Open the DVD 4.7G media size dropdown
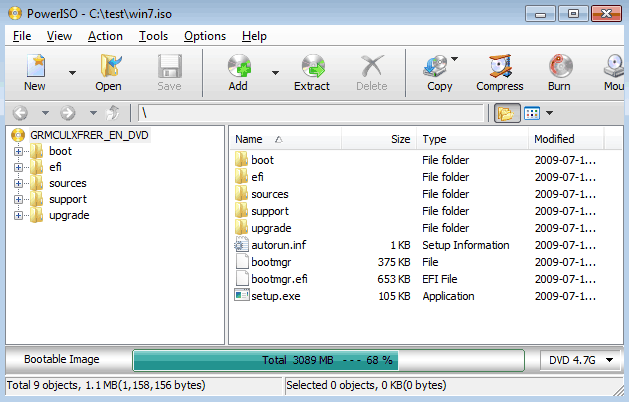629x402 pixels. pos(581,359)
